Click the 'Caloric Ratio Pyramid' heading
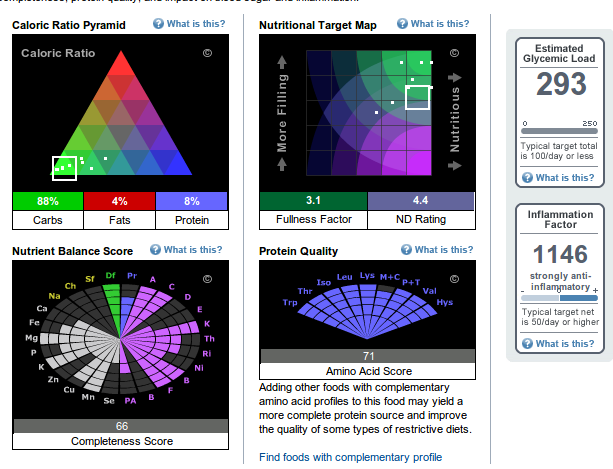Screen dimensions: 613x469 tap(69, 25)
